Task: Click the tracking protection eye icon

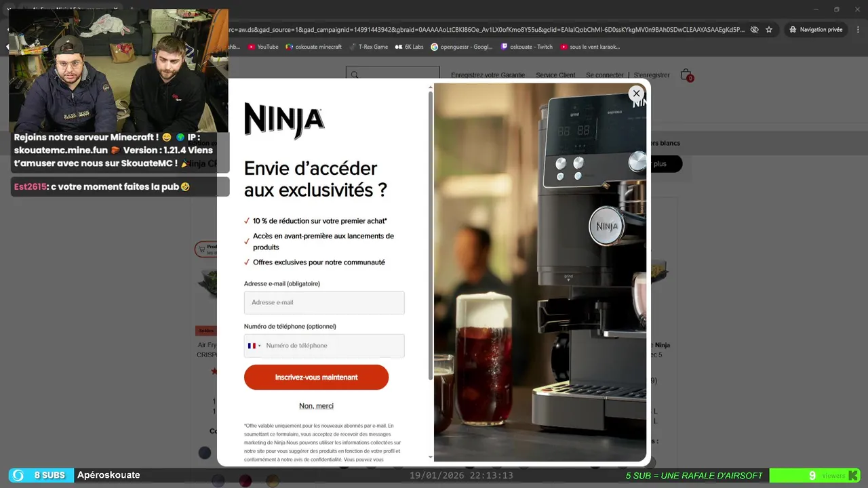Action: (x=754, y=30)
